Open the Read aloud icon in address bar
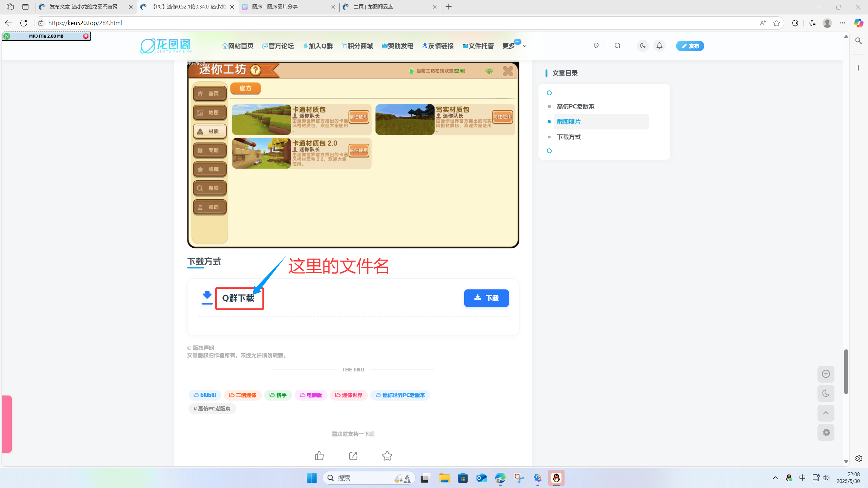Viewport: 868px width, 488px height. 763,23
